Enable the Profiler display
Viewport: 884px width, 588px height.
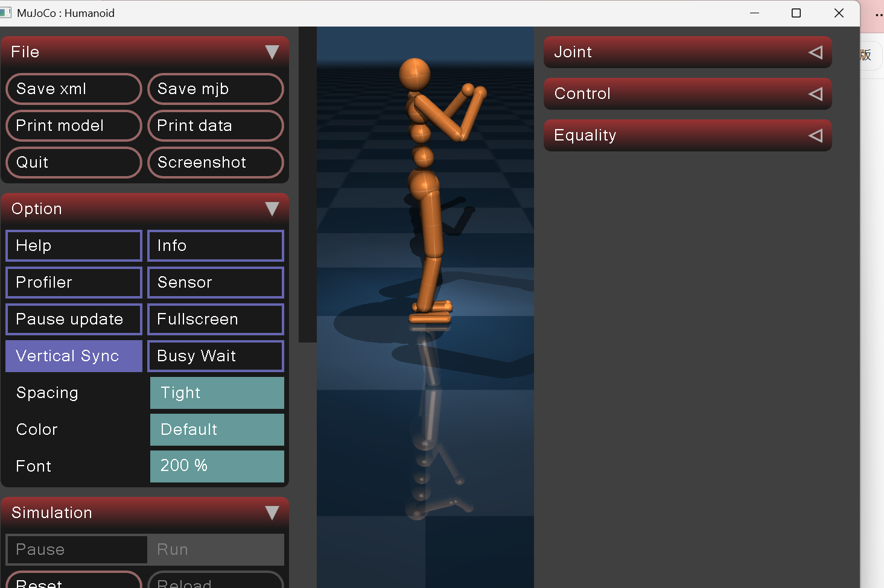coord(74,282)
